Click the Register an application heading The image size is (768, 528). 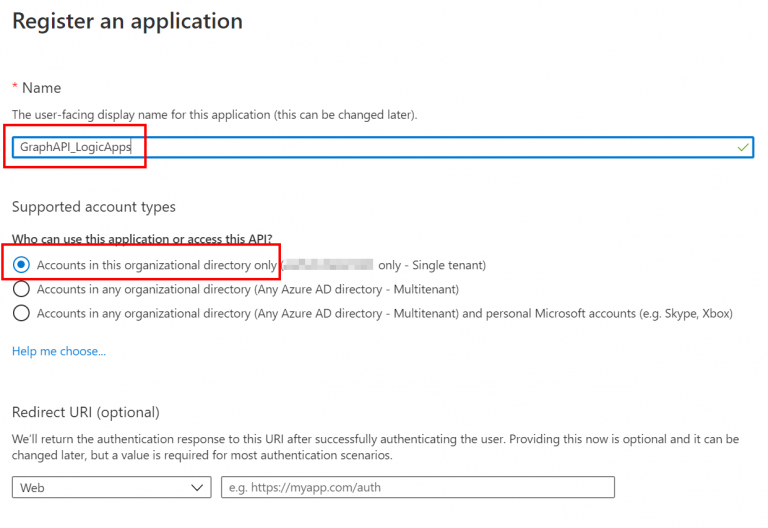coord(127,21)
